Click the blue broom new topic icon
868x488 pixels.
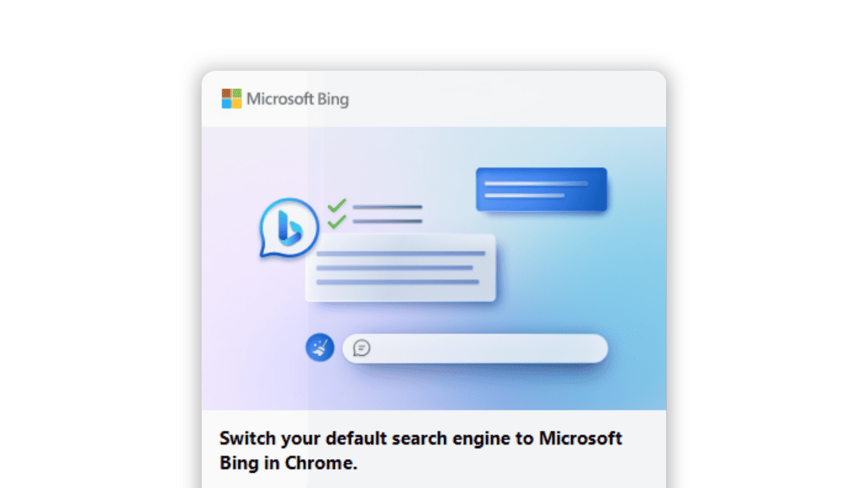pyautogui.click(x=320, y=348)
